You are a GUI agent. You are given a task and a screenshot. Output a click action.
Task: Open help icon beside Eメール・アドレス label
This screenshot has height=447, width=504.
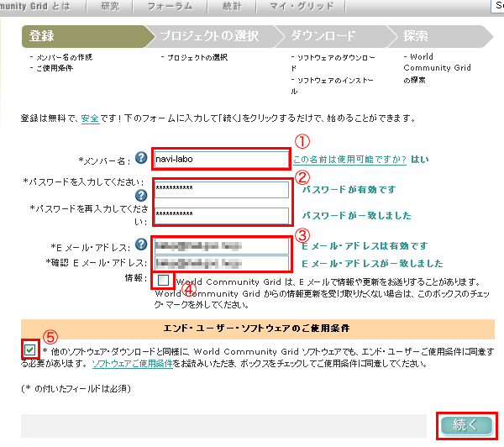(141, 244)
